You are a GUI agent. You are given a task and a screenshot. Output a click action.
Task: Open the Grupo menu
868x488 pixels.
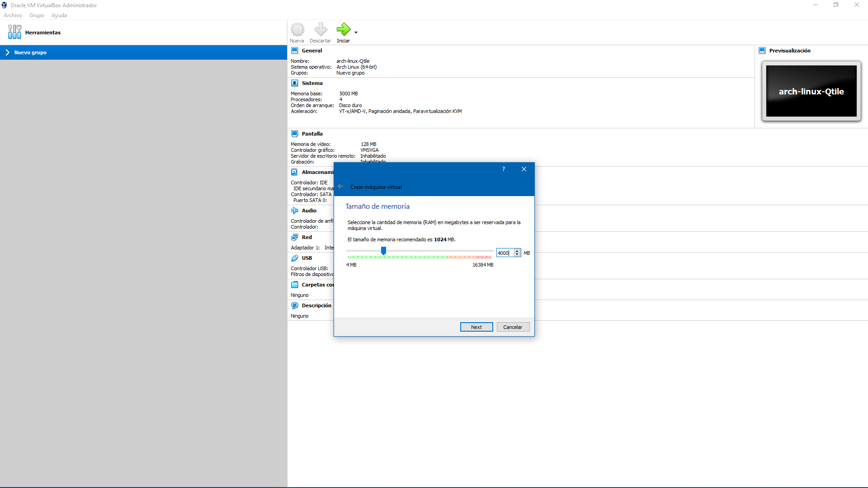pyautogui.click(x=37, y=15)
